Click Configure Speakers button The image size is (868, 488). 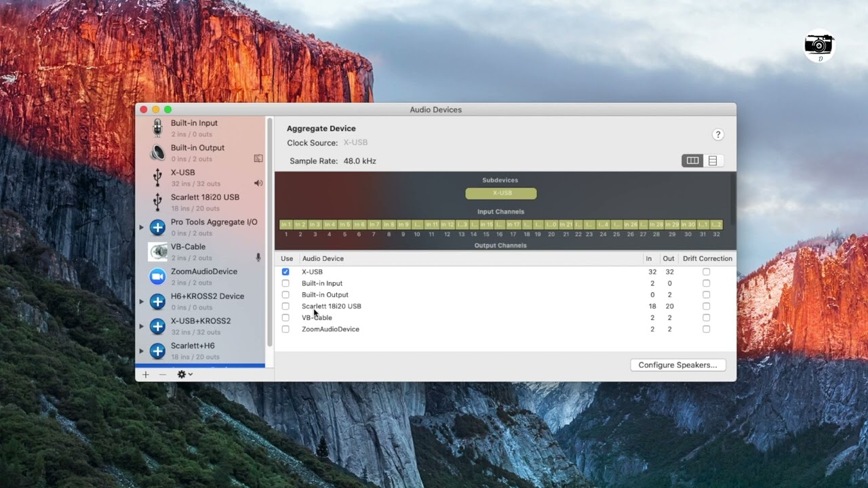click(x=677, y=365)
